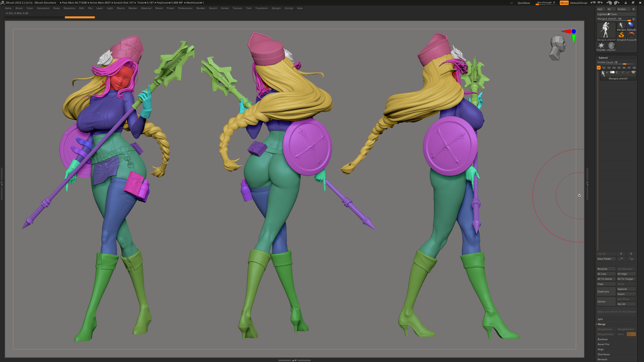
Task: Expand the Split section
Action: pos(600,319)
